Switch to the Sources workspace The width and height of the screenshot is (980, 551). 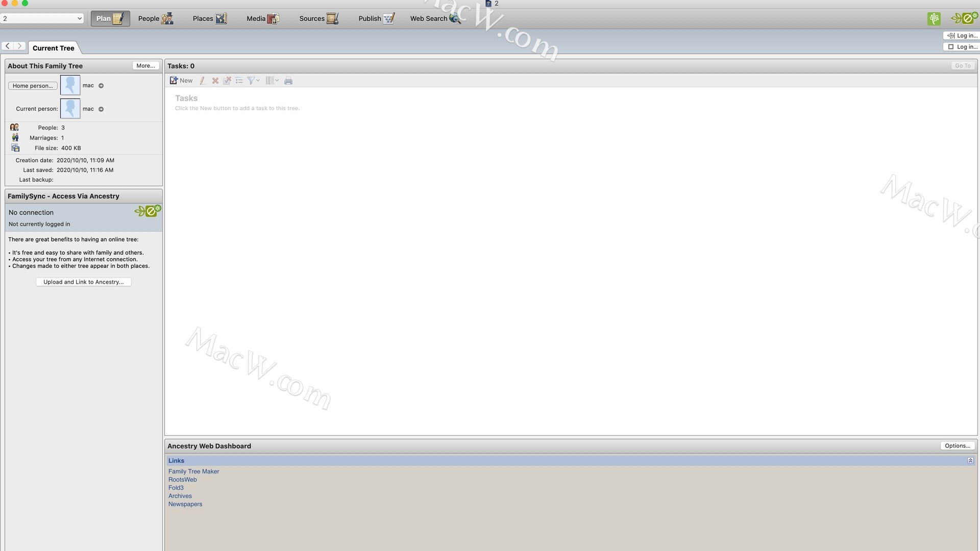[318, 18]
